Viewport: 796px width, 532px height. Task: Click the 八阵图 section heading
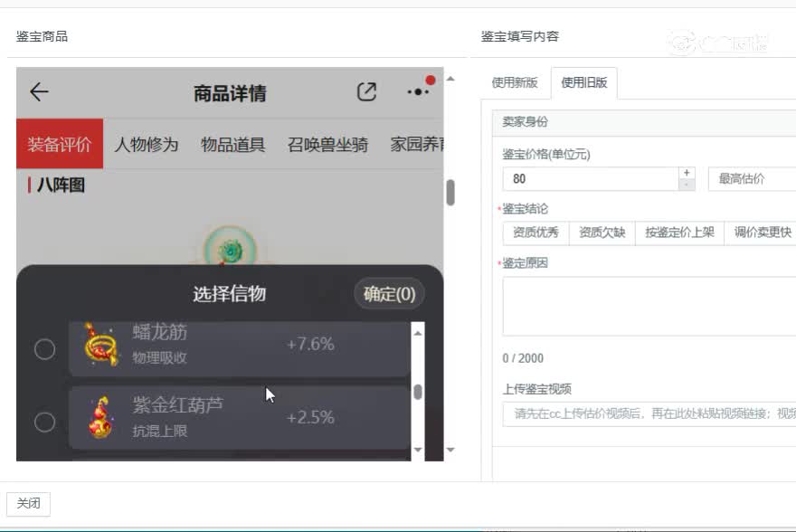pyautogui.click(x=61, y=185)
